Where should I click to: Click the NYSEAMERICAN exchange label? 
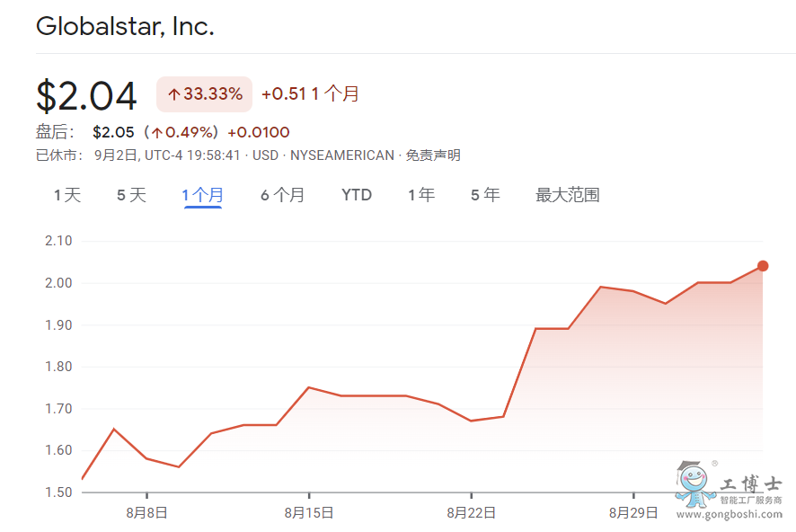(341, 155)
